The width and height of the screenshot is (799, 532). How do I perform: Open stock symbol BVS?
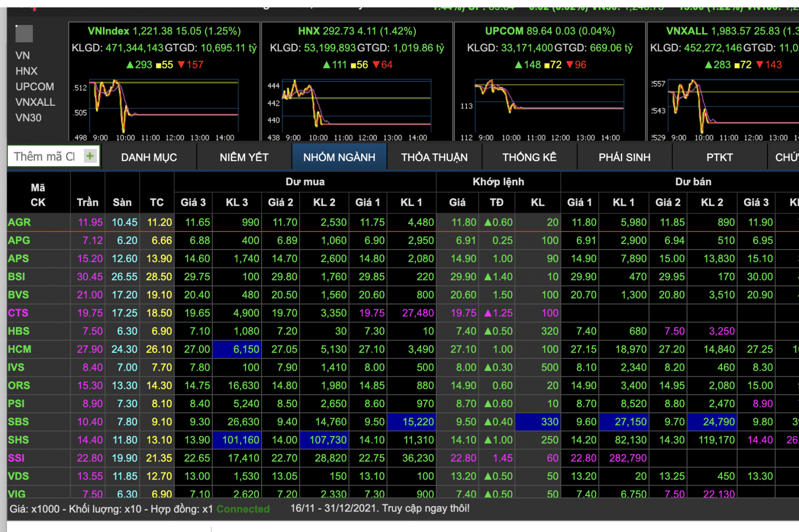click(x=18, y=294)
